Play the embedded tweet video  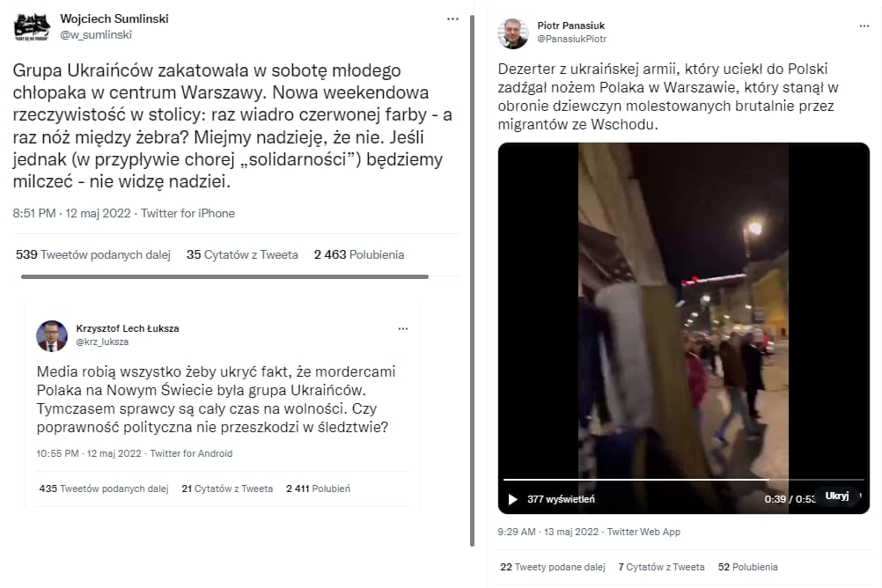point(513,499)
